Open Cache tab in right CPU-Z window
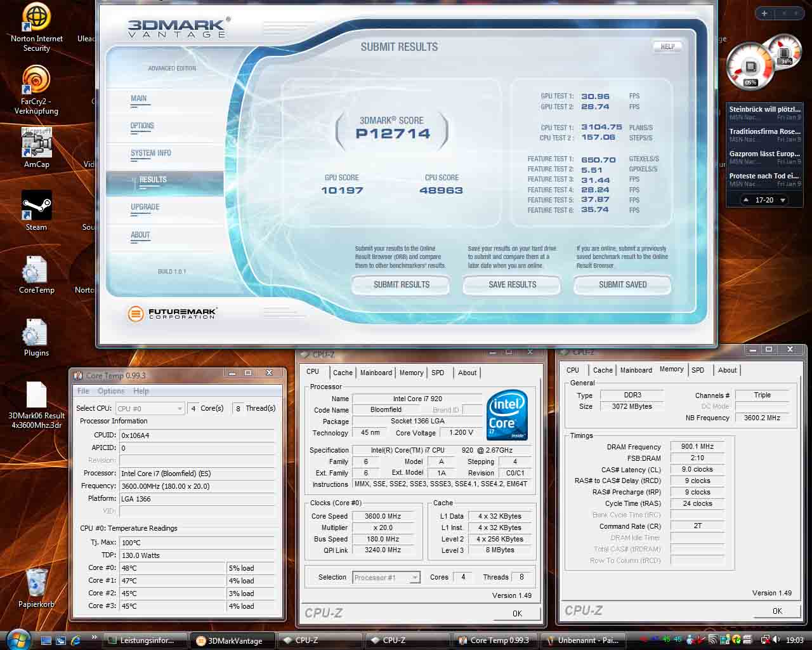Viewport: 812px width, 650px height. (603, 370)
